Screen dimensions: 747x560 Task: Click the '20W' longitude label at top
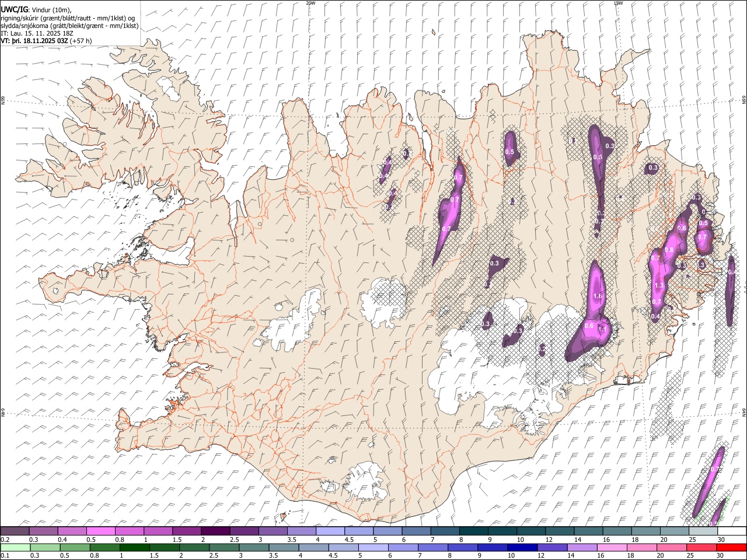point(310,3)
